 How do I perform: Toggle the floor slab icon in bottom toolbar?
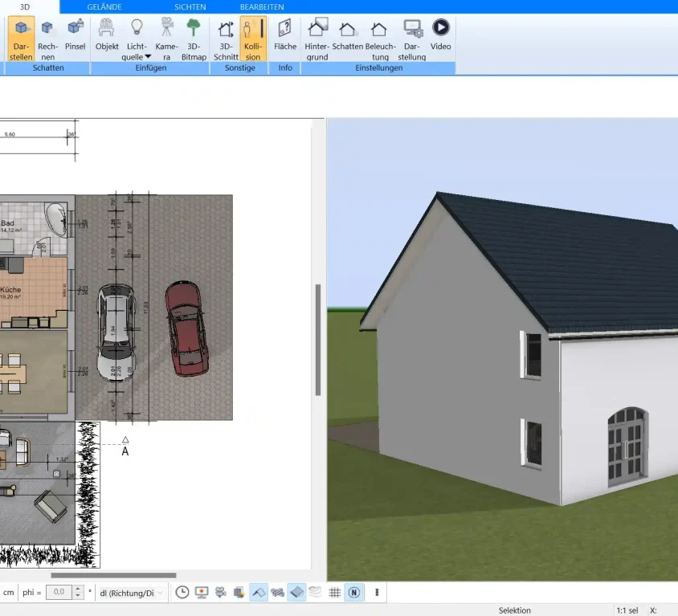297,592
